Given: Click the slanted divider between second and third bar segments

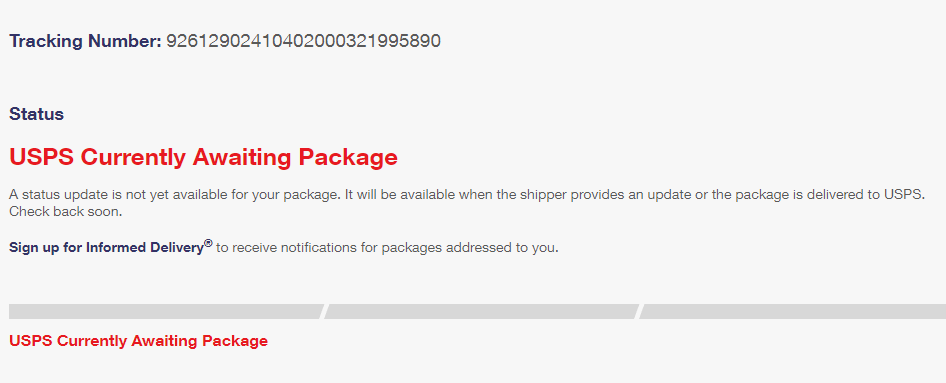Looking at the screenshot, I should click(x=639, y=311).
